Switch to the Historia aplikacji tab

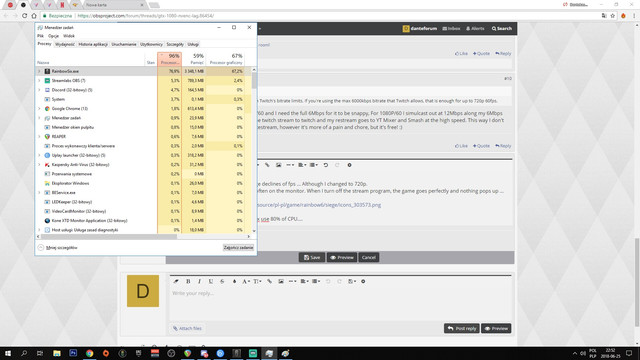point(93,44)
